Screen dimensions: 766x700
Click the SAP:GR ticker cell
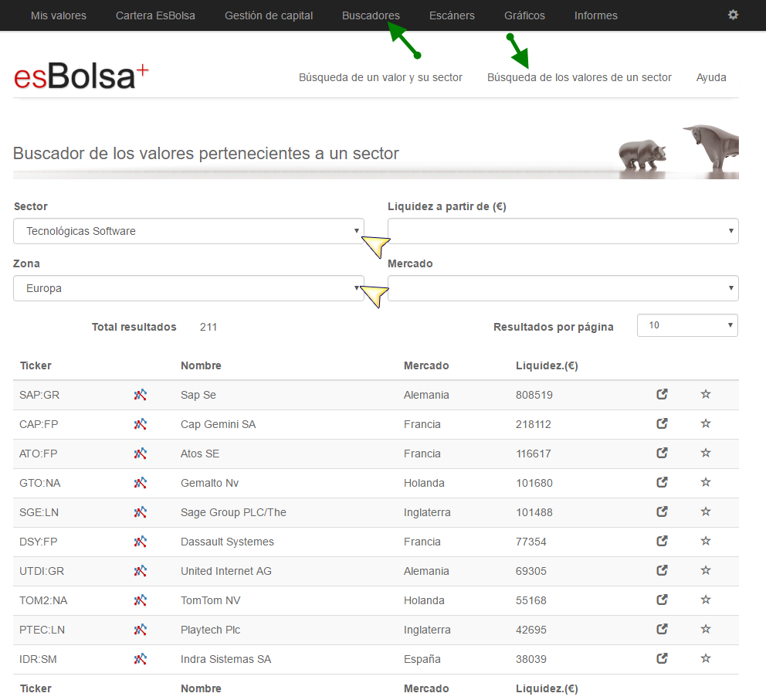[x=39, y=395]
